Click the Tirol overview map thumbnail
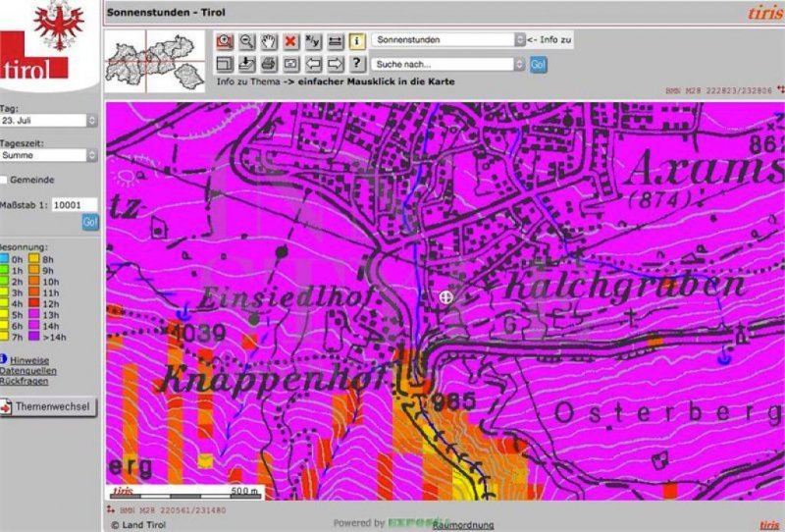Viewport: 785px width, 532px height. tap(156, 58)
